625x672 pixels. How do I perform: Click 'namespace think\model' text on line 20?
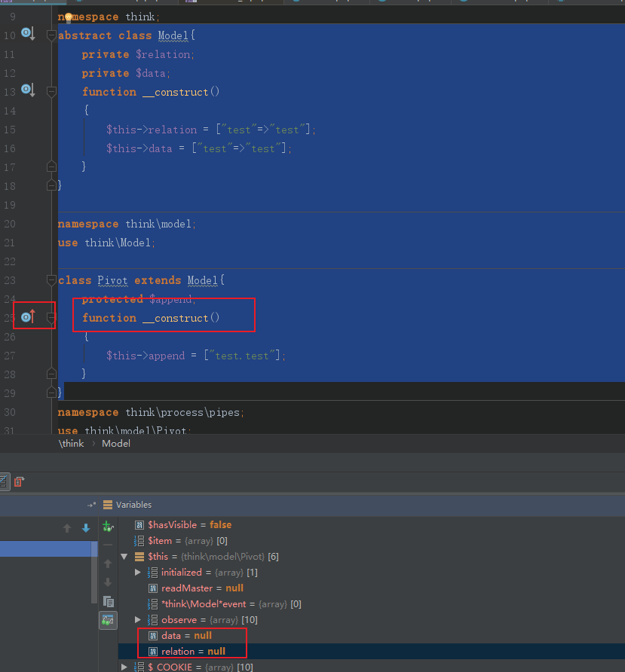tap(124, 225)
